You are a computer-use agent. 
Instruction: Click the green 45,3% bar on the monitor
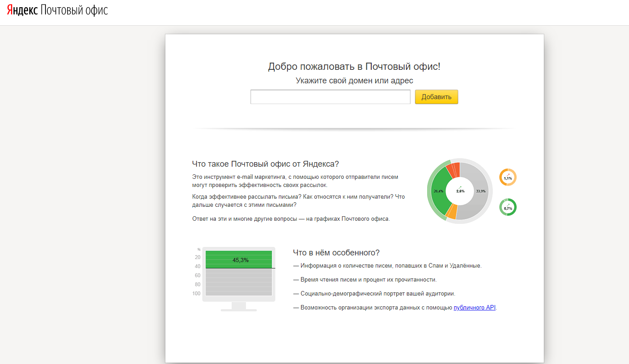pyautogui.click(x=239, y=259)
